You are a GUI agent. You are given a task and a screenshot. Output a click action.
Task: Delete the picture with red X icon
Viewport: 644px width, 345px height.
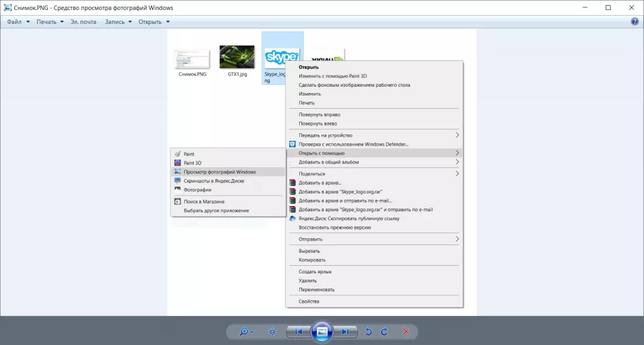pyautogui.click(x=406, y=331)
